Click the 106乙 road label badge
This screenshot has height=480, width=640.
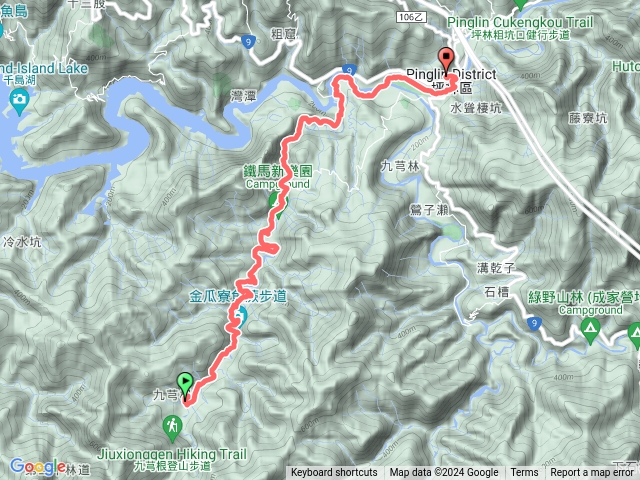(x=411, y=17)
